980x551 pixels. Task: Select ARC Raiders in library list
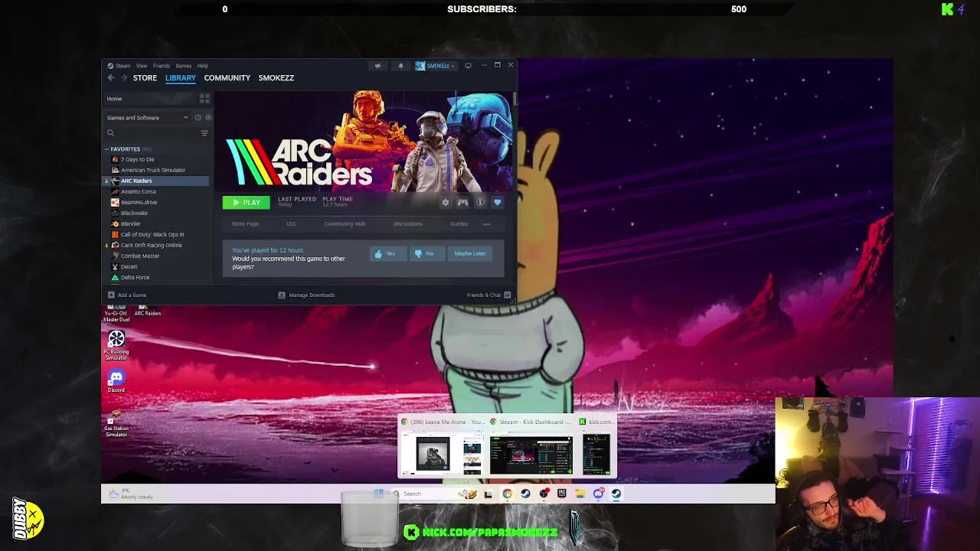click(x=156, y=181)
